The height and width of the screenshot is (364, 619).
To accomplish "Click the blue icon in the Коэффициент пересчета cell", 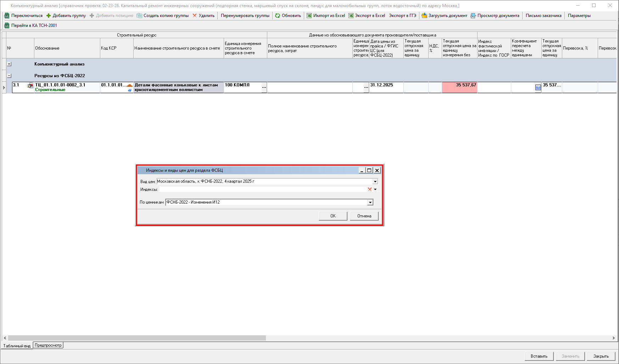I will [538, 87].
